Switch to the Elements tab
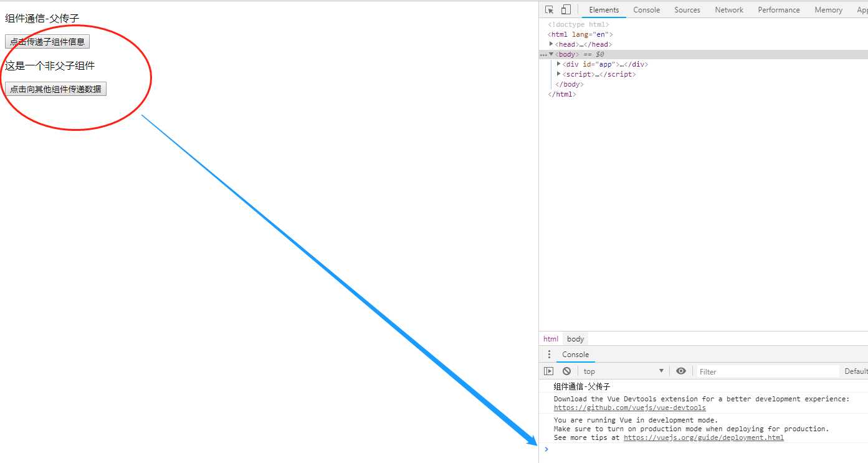 pyautogui.click(x=604, y=10)
